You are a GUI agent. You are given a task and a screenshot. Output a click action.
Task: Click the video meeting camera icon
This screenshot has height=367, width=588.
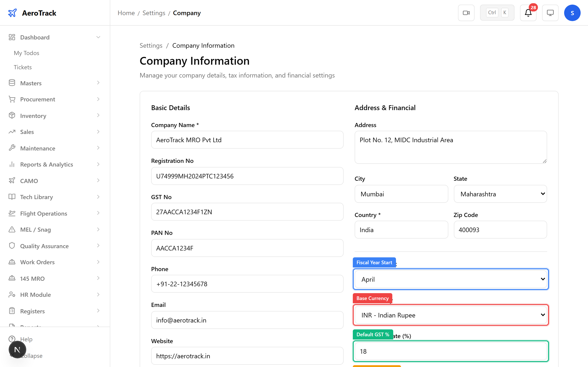[x=466, y=13]
